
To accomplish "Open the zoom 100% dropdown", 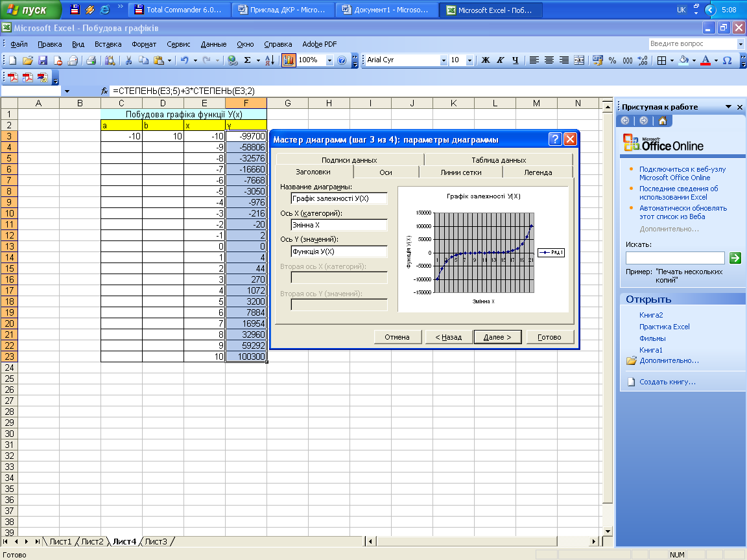I will [x=329, y=60].
